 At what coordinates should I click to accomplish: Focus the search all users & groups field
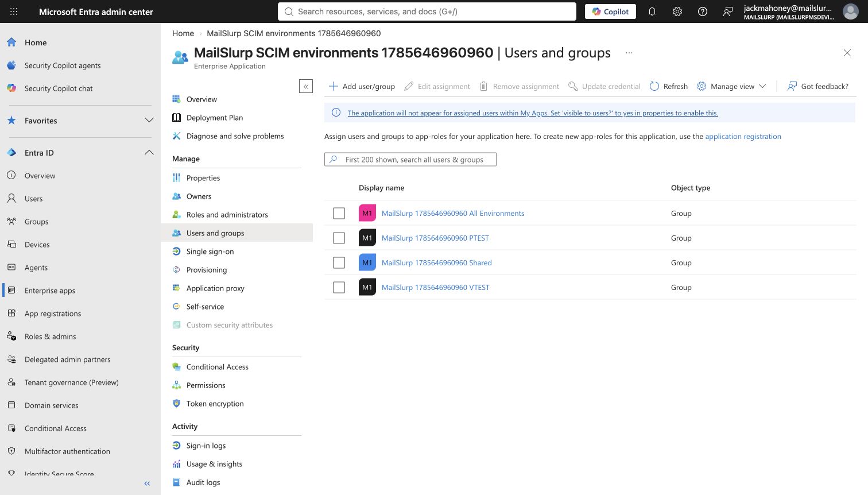[x=410, y=159]
